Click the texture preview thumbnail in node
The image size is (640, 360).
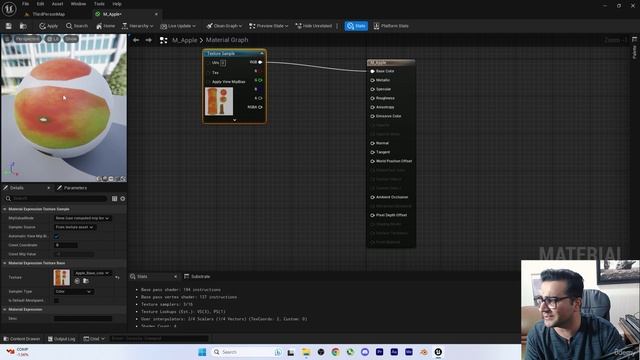click(x=219, y=101)
